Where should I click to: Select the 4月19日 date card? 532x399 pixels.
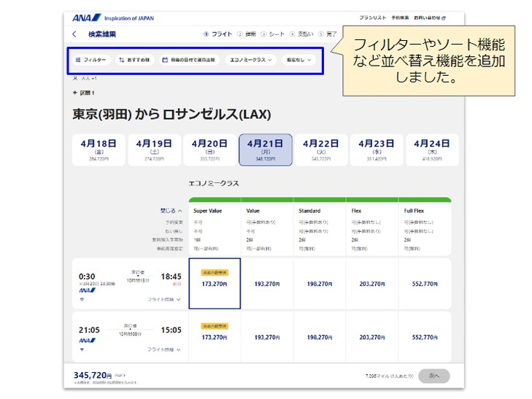pyautogui.click(x=154, y=150)
